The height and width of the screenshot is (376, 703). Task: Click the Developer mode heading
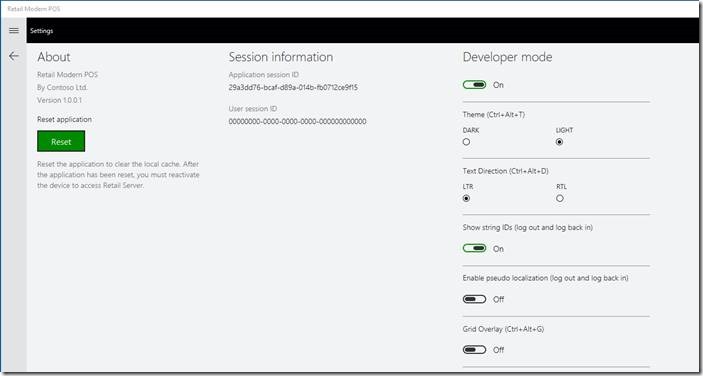tap(508, 57)
